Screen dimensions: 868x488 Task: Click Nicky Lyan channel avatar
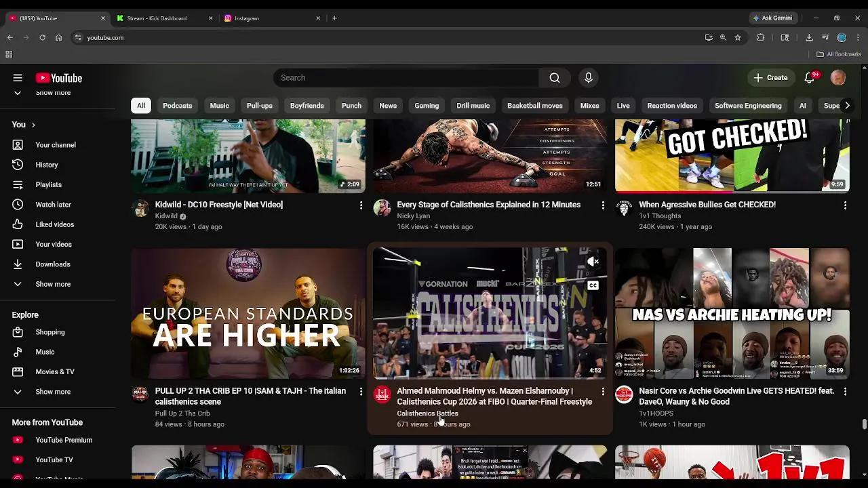[382, 208]
